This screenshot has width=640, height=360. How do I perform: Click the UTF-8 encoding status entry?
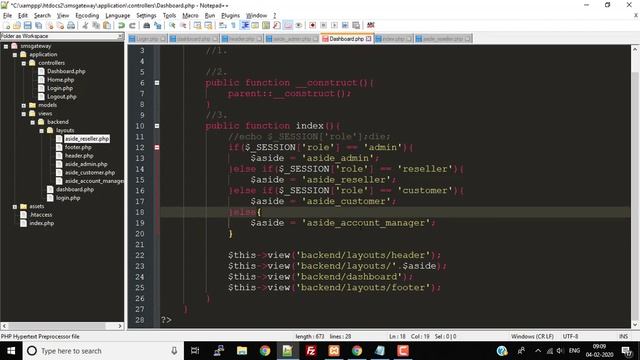coord(570,337)
